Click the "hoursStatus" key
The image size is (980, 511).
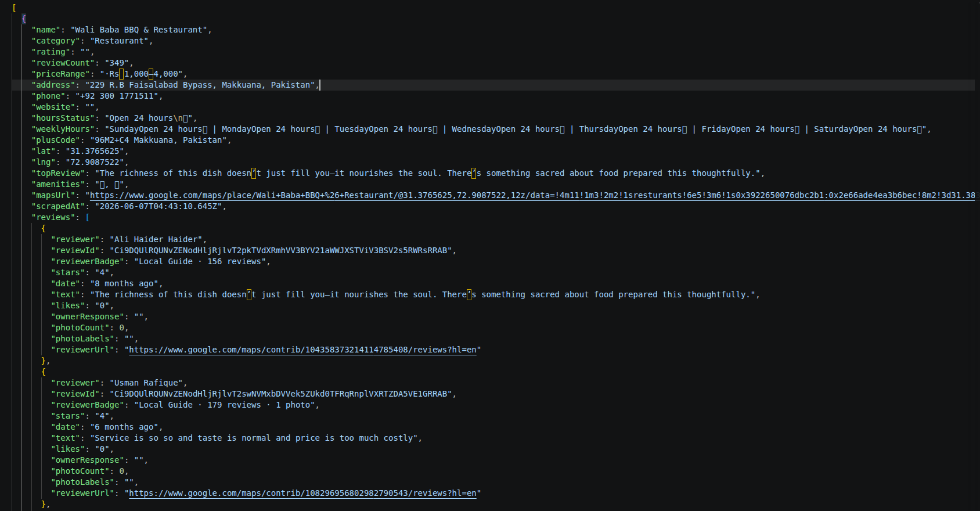[x=63, y=118]
